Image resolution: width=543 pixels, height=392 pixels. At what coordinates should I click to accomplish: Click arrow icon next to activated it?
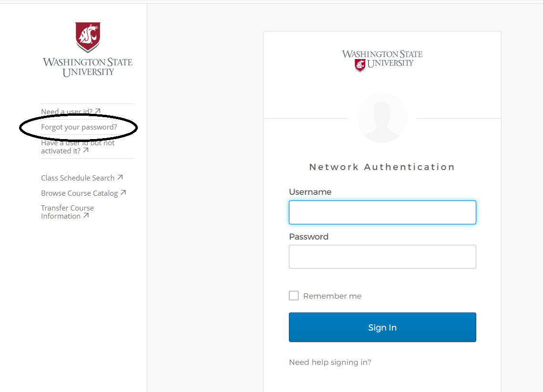[86, 150]
